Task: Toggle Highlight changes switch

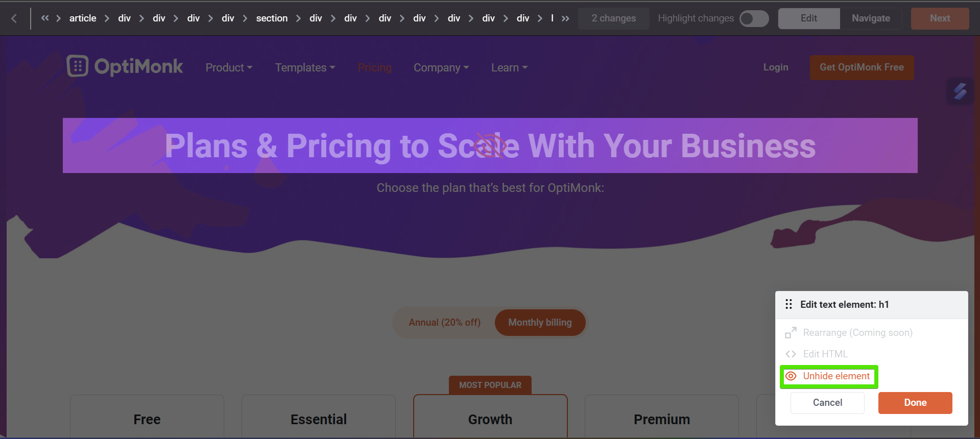Action: tap(754, 18)
